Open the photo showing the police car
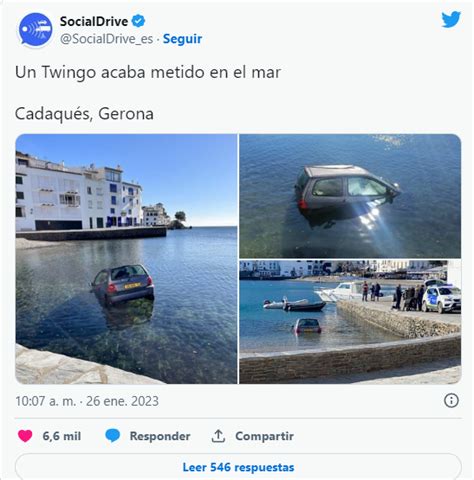This screenshot has width=474, height=480. [350, 322]
